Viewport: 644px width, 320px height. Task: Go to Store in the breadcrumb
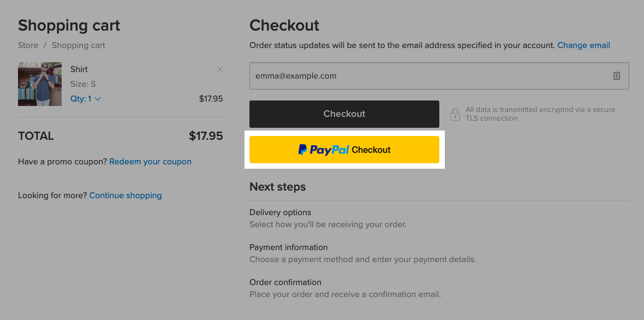point(28,45)
